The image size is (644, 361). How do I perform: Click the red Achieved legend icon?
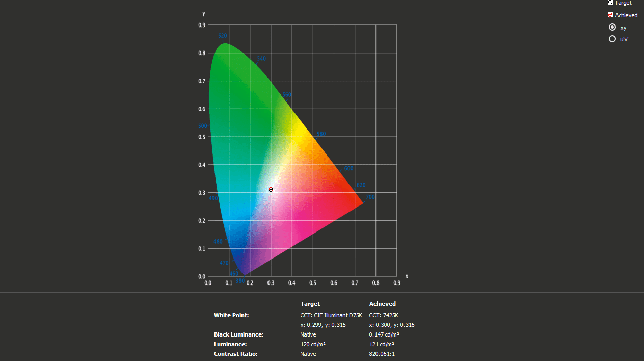[610, 15]
